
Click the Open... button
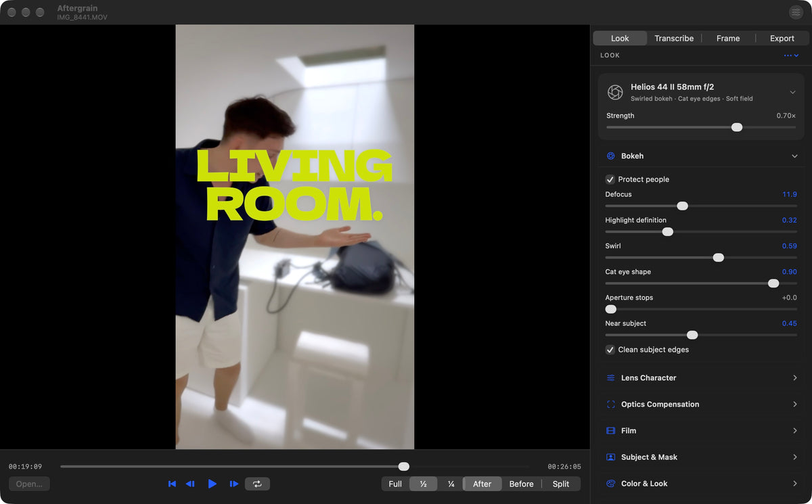pos(29,484)
